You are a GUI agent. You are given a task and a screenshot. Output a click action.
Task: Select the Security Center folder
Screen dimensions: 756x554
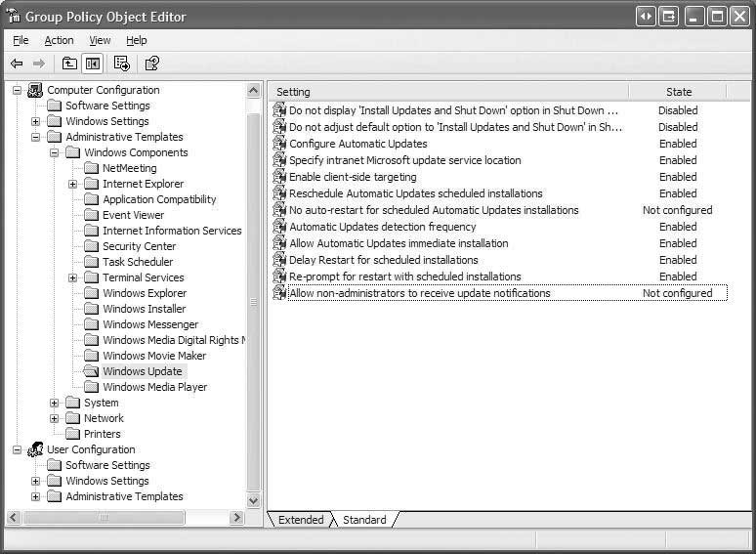[139, 246]
